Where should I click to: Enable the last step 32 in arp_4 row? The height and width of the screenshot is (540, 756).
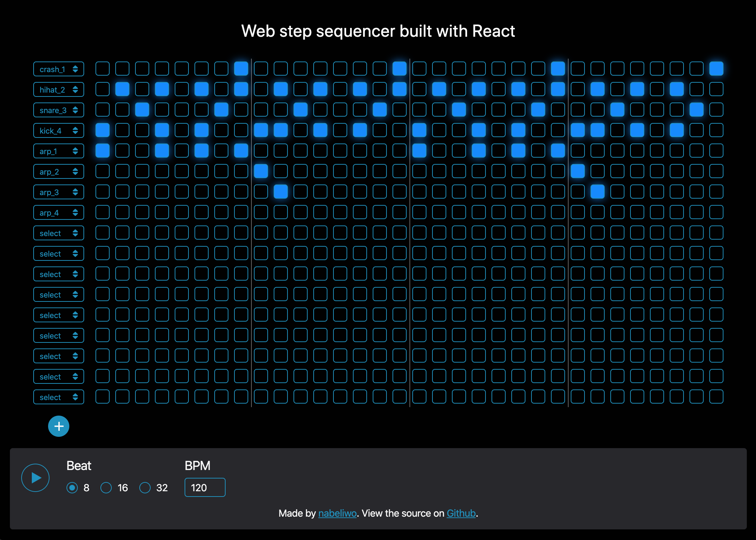[716, 212]
